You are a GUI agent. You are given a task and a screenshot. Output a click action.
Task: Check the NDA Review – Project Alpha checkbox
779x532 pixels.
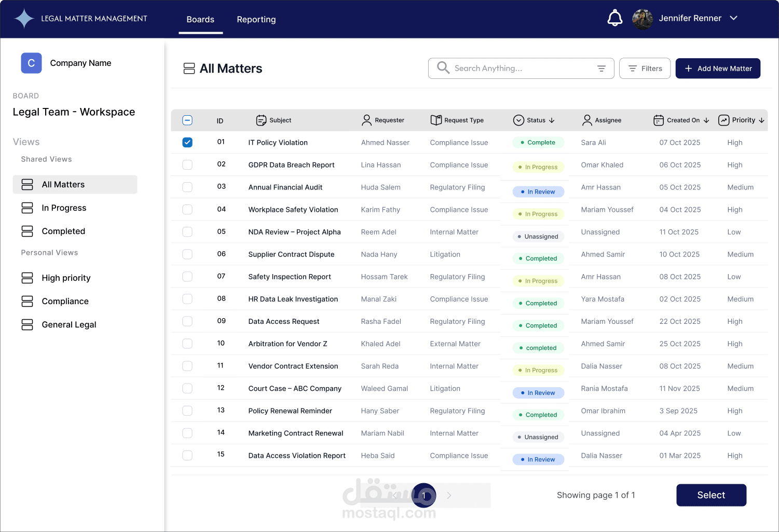click(187, 231)
